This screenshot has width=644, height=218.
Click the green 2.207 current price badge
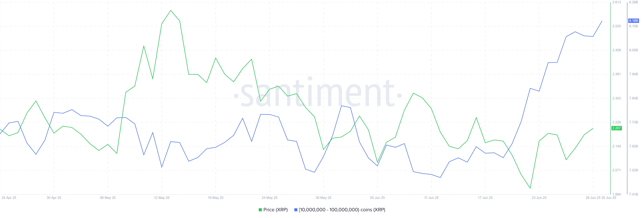616,128
